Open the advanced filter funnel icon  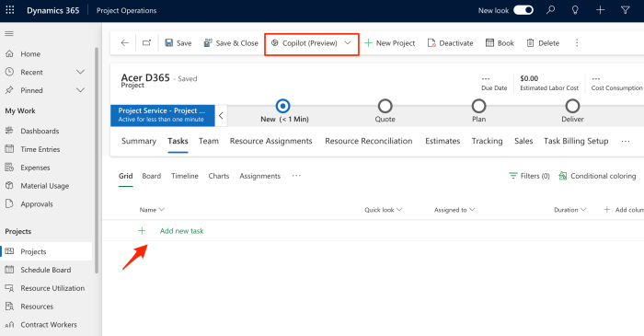(x=625, y=10)
